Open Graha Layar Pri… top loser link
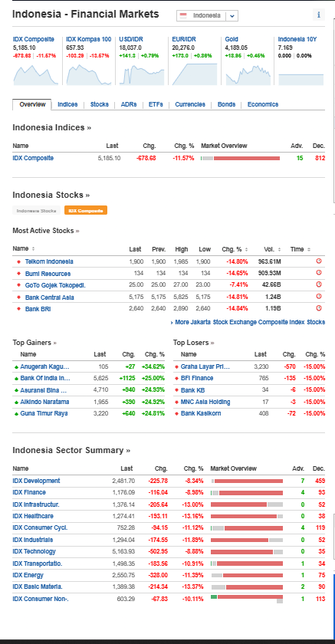 (x=205, y=366)
